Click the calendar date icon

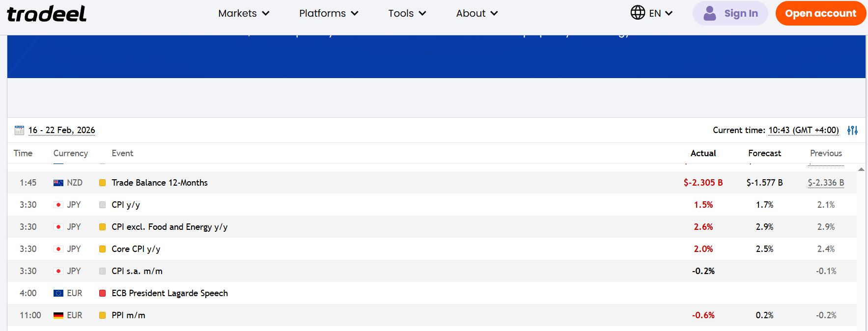[19, 130]
